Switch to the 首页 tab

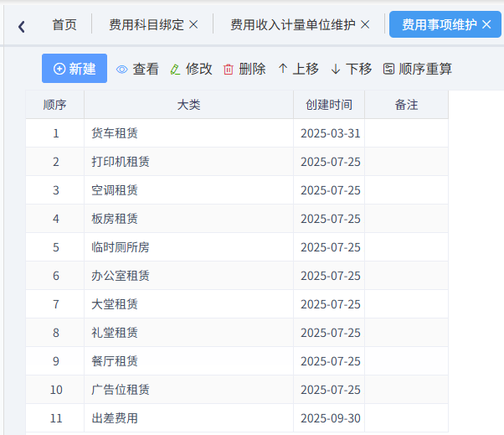tap(64, 25)
